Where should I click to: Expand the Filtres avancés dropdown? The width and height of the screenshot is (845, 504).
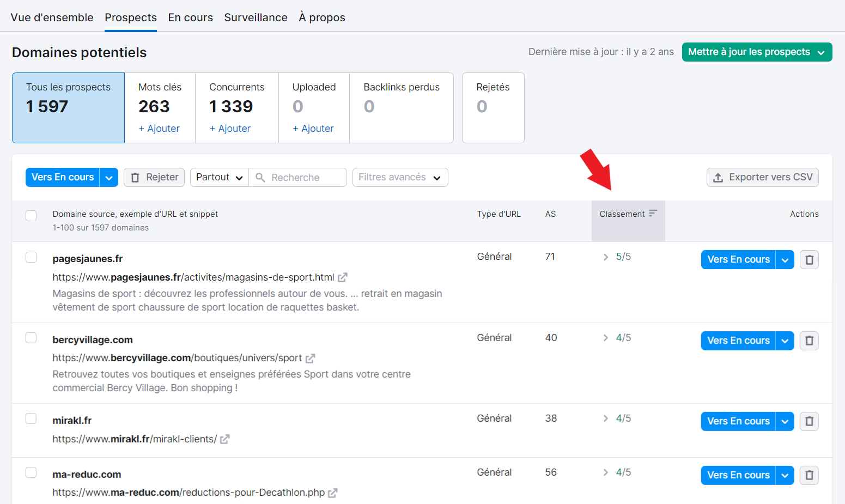(400, 177)
